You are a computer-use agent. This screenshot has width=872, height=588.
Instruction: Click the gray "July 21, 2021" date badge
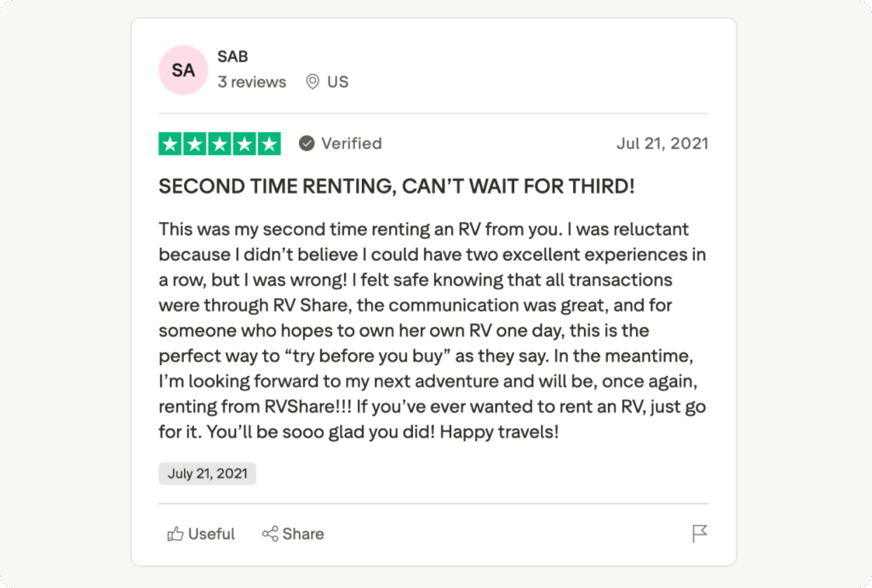(207, 474)
